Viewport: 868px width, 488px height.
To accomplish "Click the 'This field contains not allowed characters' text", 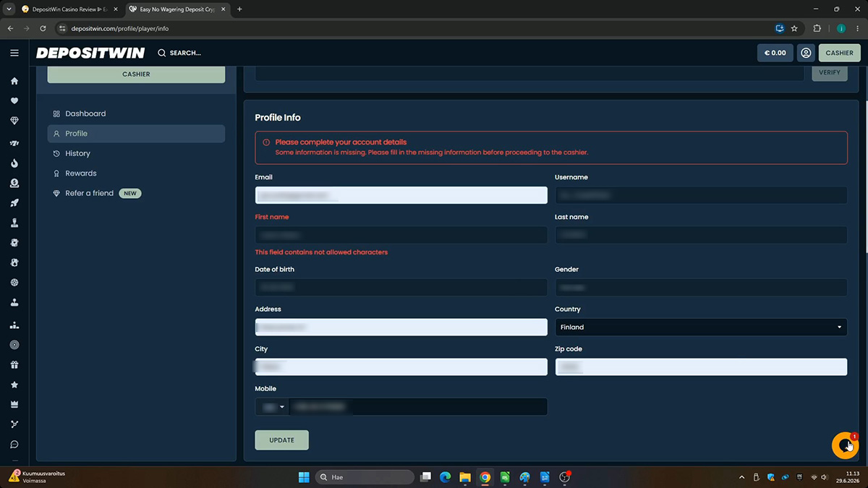I will (x=321, y=252).
